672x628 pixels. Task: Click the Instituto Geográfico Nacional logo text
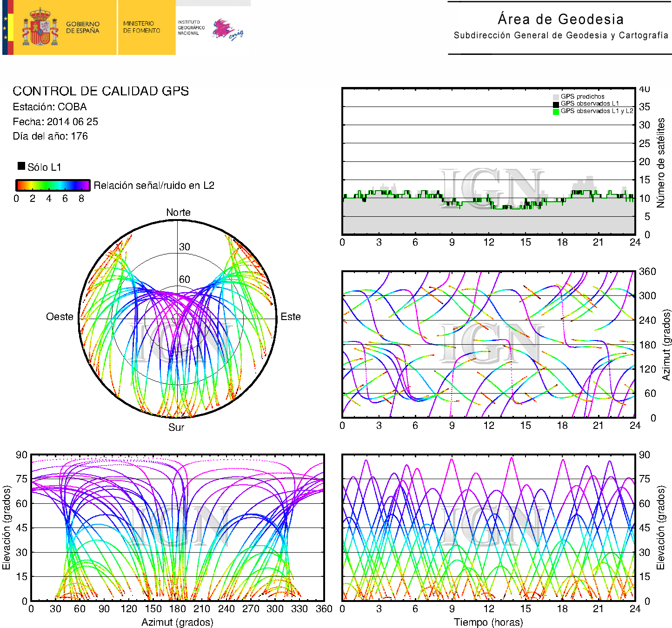pyautogui.click(x=191, y=27)
